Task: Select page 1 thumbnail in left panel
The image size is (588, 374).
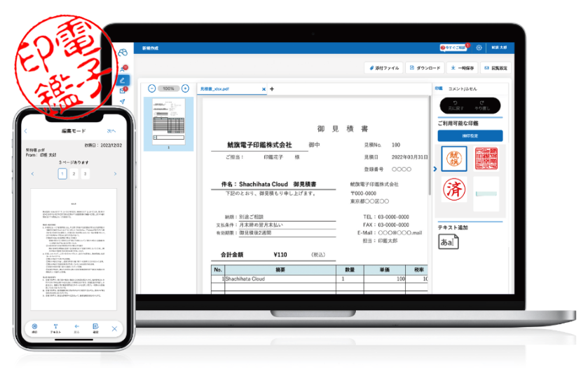Action: (x=168, y=121)
